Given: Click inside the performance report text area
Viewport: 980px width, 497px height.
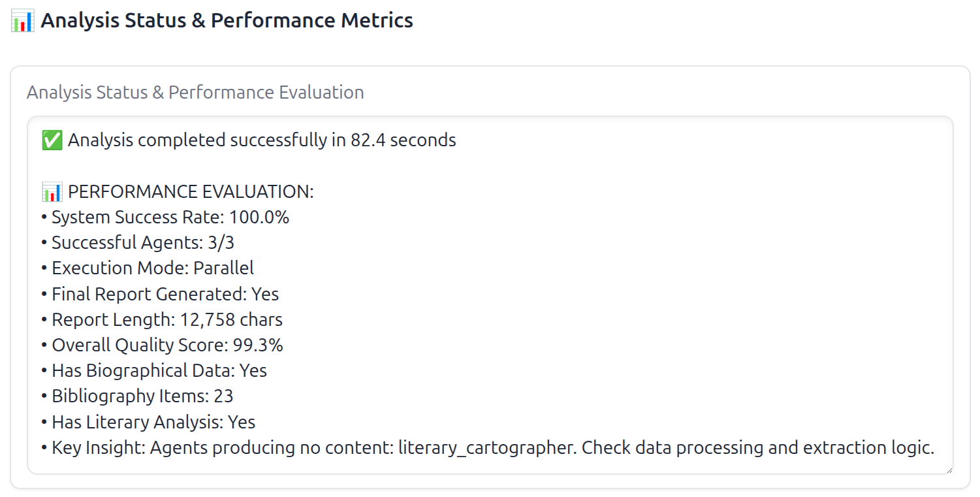Looking at the screenshot, I should pyautogui.click(x=490, y=294).
